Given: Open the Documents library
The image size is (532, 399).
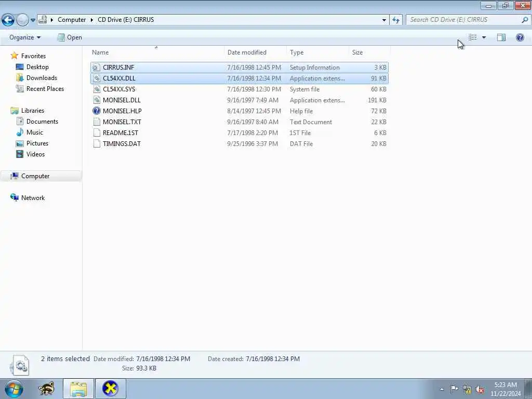Looking at the screenshot, I should [37, 122].
